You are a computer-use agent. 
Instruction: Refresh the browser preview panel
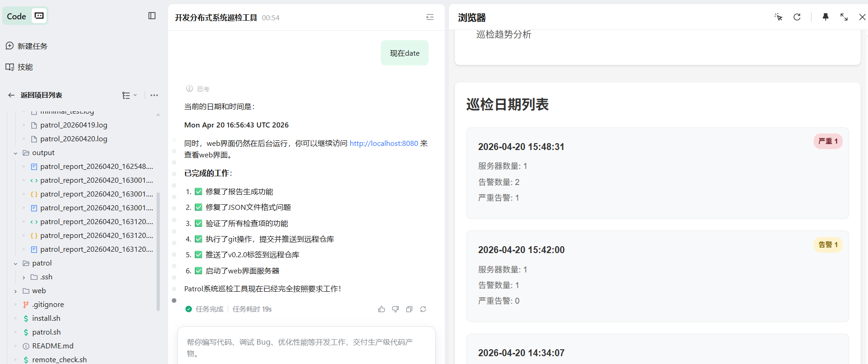(x=797, y=17)
